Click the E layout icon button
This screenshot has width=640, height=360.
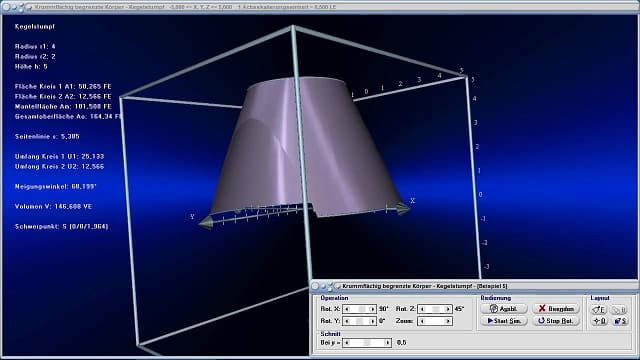(600, 310)
